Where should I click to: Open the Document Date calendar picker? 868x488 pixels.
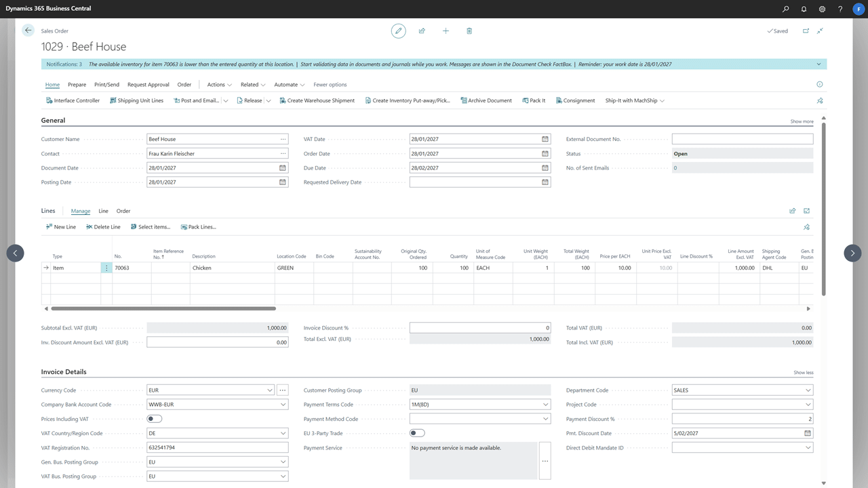pyautogui.click(x=283, y=168)
